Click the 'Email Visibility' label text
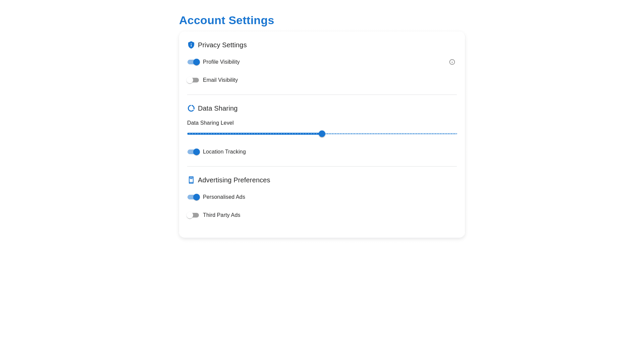 (x=220, y=80)
